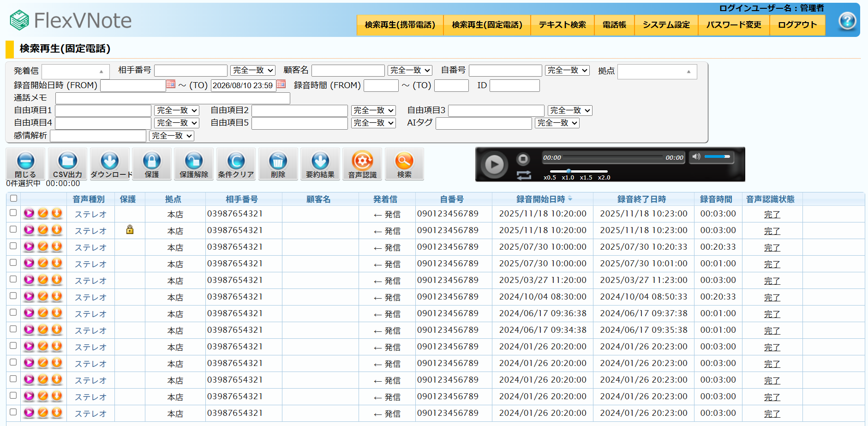Select checkbox for 2024/10/04 08:30:00 row

click(x=13, y=296)
